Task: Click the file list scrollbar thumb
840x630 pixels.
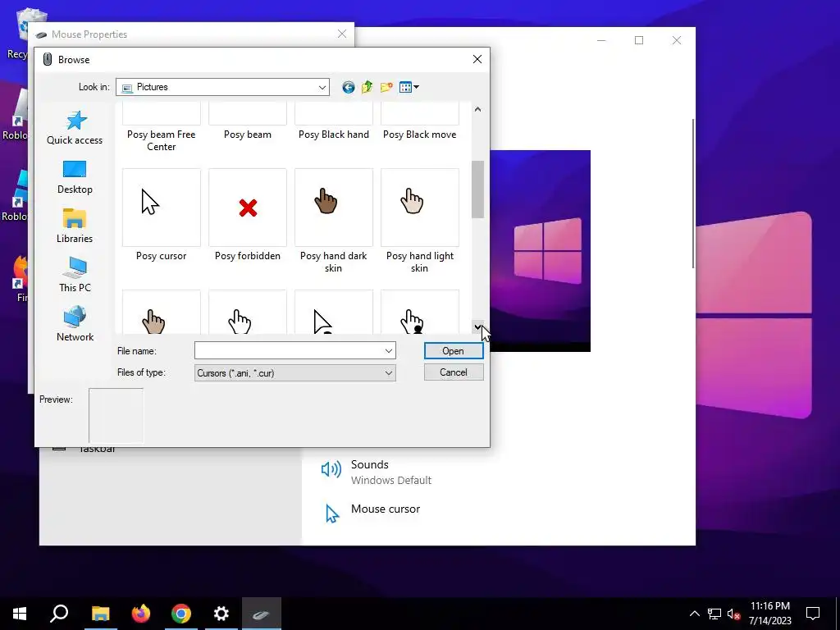Action: (478, 189)
